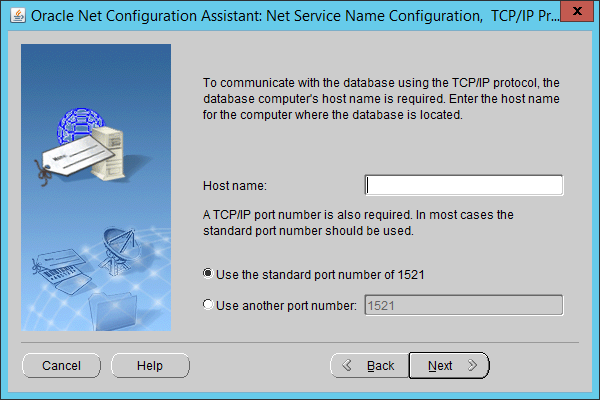Viewport: 600px width, 400px height.
Task: Select 'Use another port number' radio button
Action: 208,305
